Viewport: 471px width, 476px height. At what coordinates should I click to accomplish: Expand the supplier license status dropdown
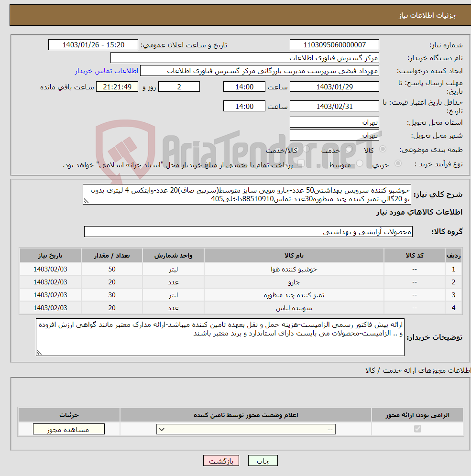pyautogui.click(x=246, y=429)
